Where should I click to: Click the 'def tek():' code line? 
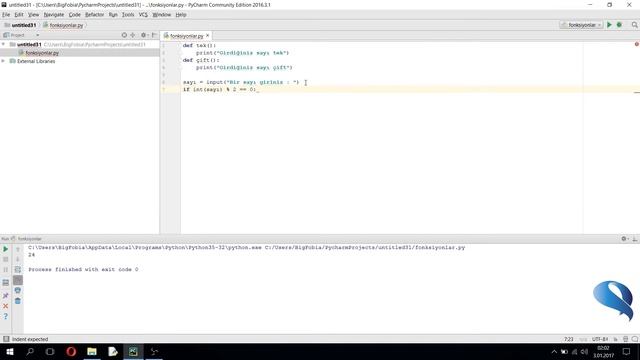199,45
